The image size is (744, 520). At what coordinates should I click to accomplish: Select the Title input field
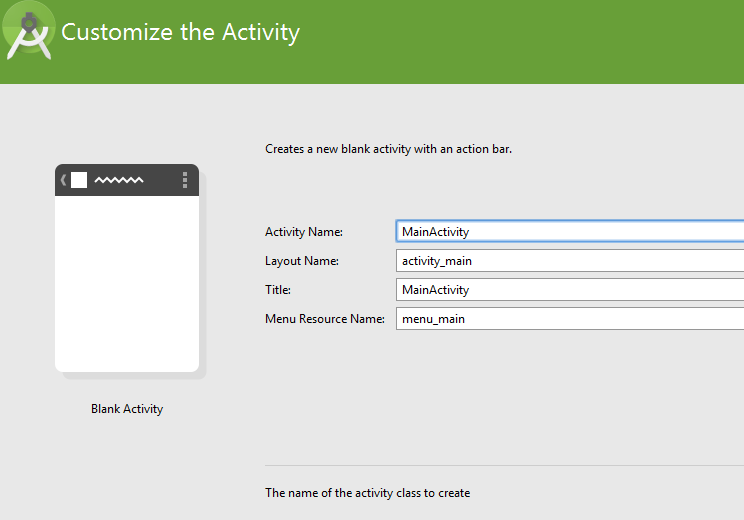[570, 290]
